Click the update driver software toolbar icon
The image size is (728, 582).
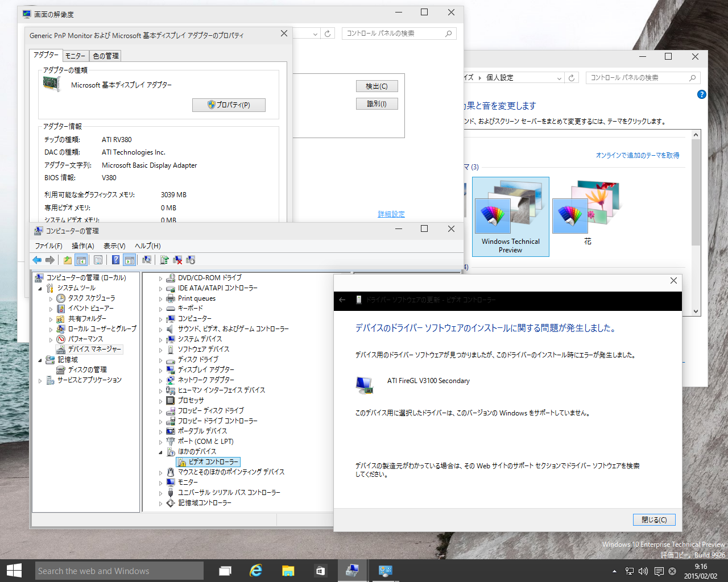click(x=164, y=260)
